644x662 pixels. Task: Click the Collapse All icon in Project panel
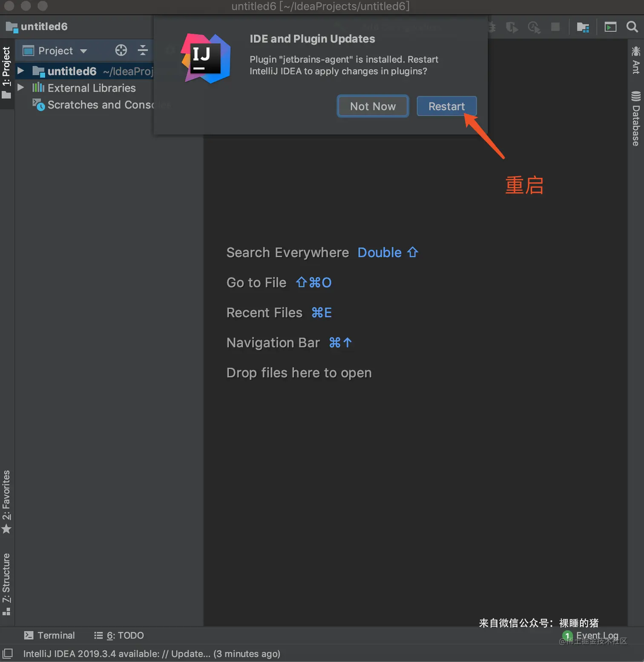click(x=143, y=50)
